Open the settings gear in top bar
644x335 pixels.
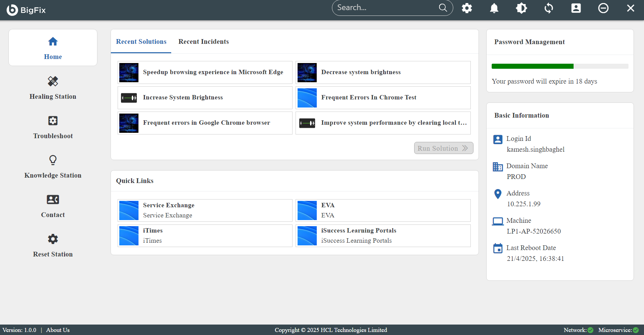(x=467, y=8)
